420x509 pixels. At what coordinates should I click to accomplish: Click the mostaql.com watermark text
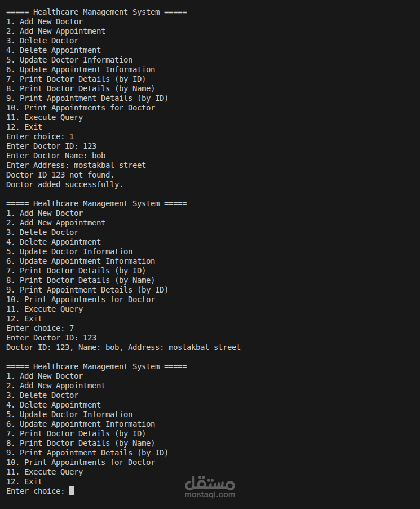tap(210, 495)
